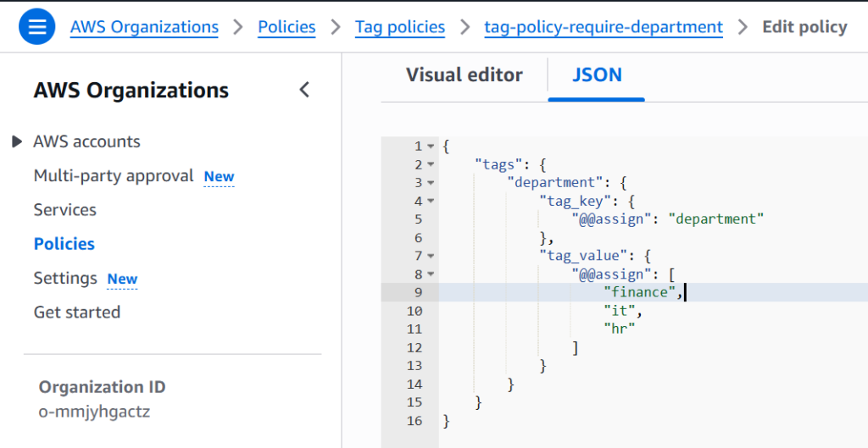The image size is (868, 448).
Task: Place cursor on "finance" in line 9
Action: 640,292
